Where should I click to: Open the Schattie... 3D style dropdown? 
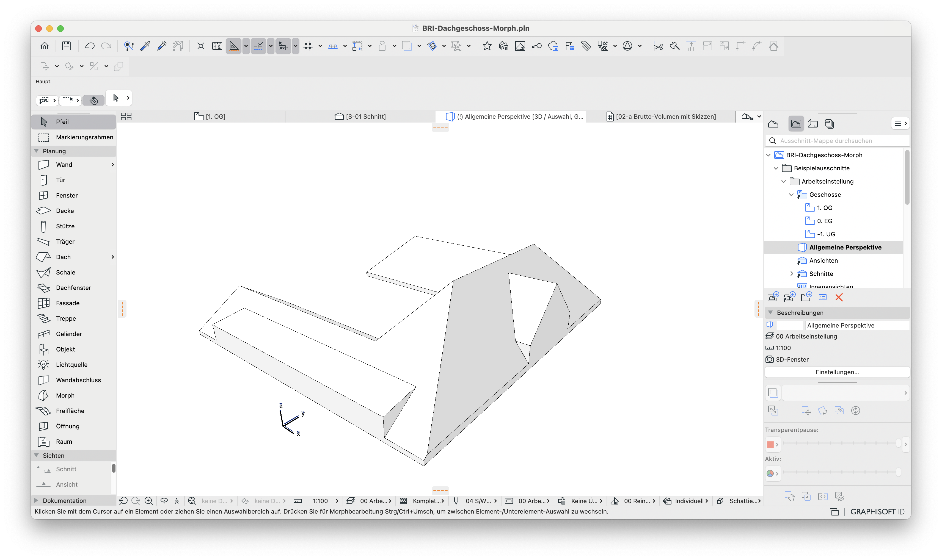[x=739, y=501]
